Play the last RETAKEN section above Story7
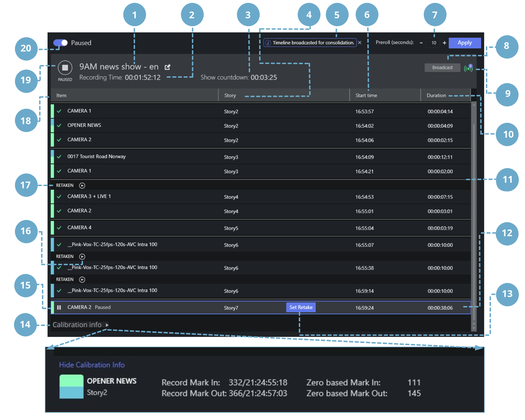Viewport: 525px width, 420px height. click(82, 280)
